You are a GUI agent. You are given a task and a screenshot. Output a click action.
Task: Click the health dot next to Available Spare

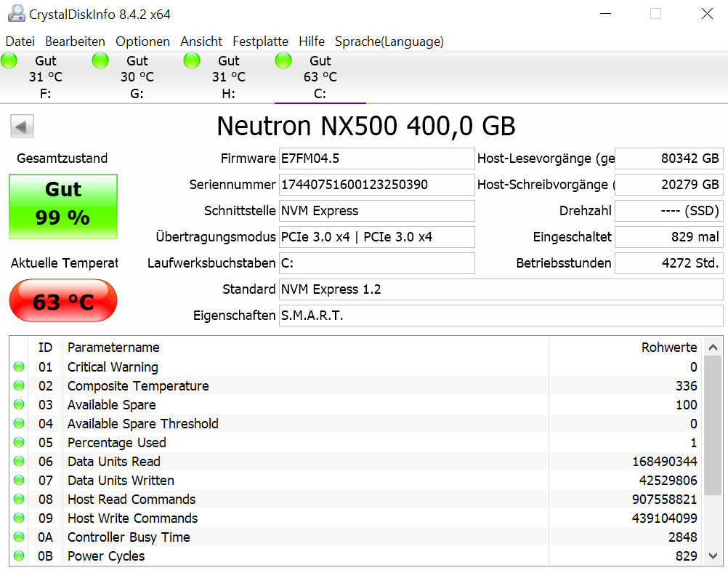[x=18, y=404]
